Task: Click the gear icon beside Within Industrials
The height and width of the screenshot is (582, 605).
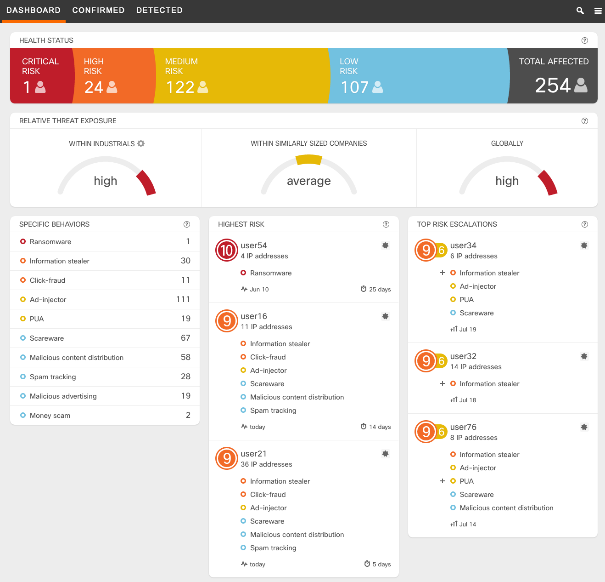Action: 141,143
